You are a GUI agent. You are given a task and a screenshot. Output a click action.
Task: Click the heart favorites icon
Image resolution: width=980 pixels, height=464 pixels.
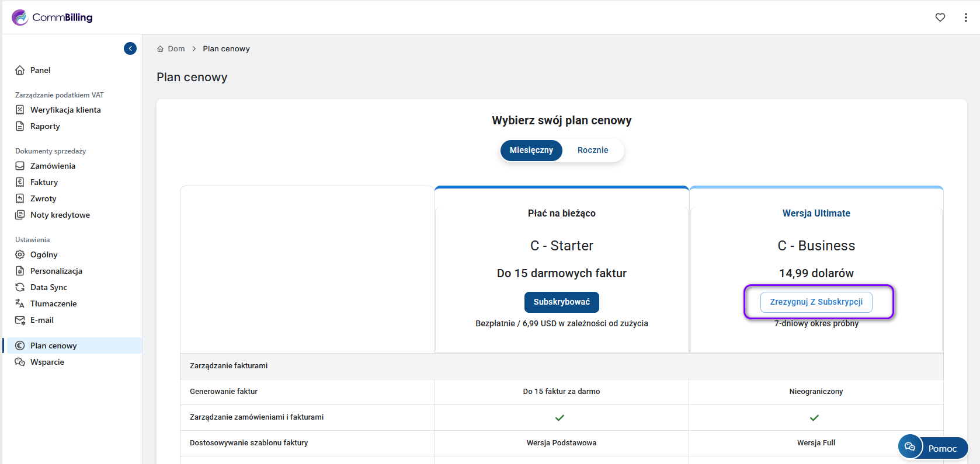click(940, 18)
